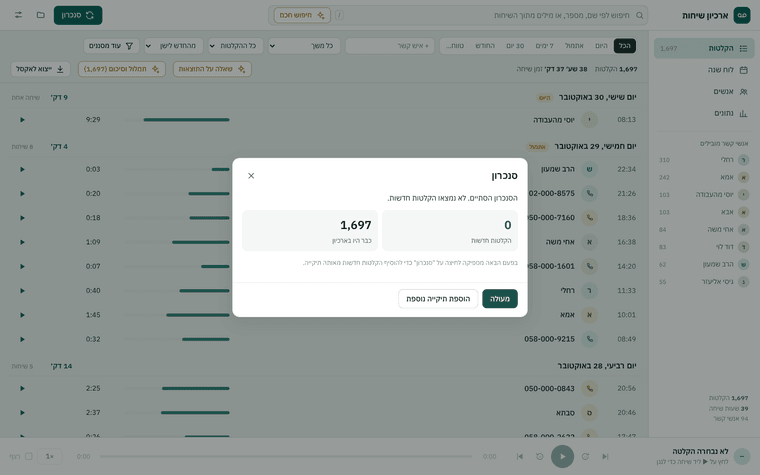
Task: Click הוספת תיקייה נוספת button
Action: click(438, 299)
